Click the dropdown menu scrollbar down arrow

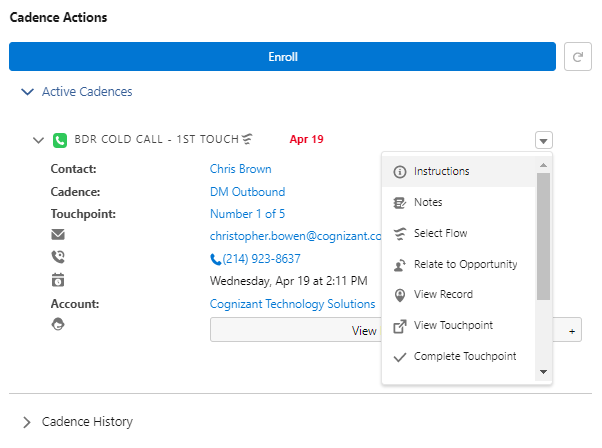[543, 372]
